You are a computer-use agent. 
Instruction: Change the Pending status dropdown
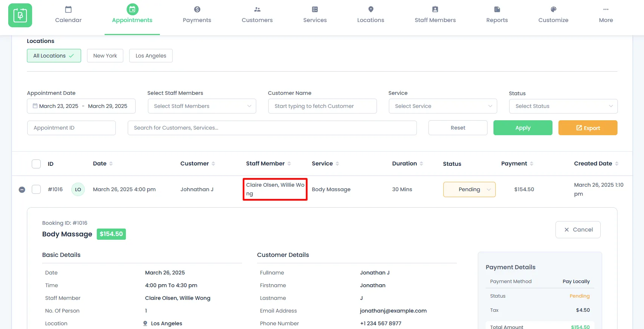(x=469, y=189)
